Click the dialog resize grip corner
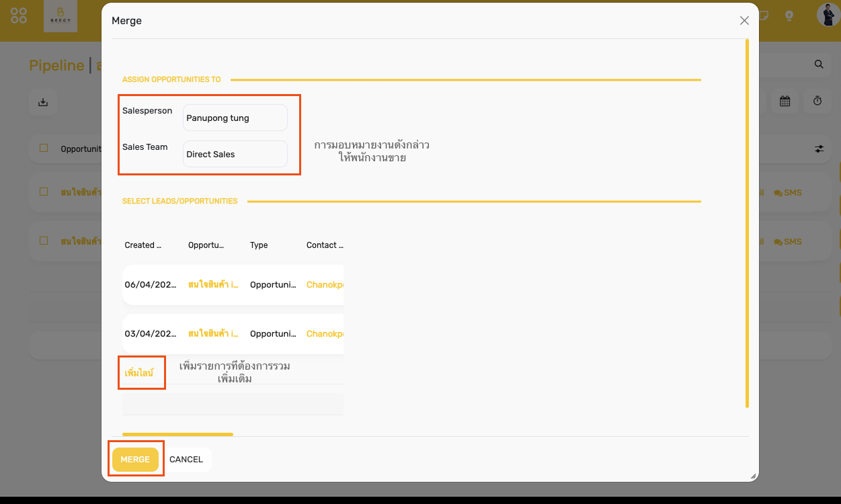 [753, 476]
